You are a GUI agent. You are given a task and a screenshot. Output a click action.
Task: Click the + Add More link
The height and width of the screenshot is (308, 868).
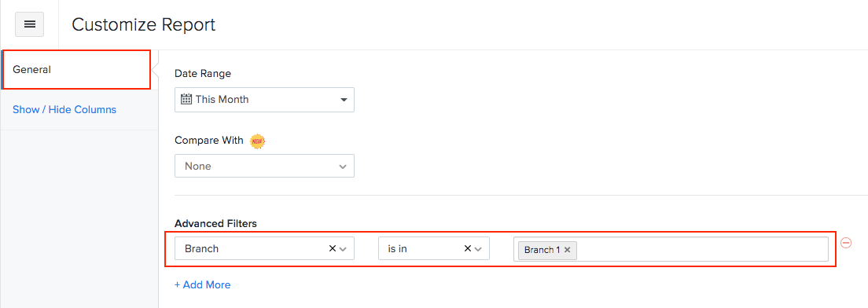(203, 284)
